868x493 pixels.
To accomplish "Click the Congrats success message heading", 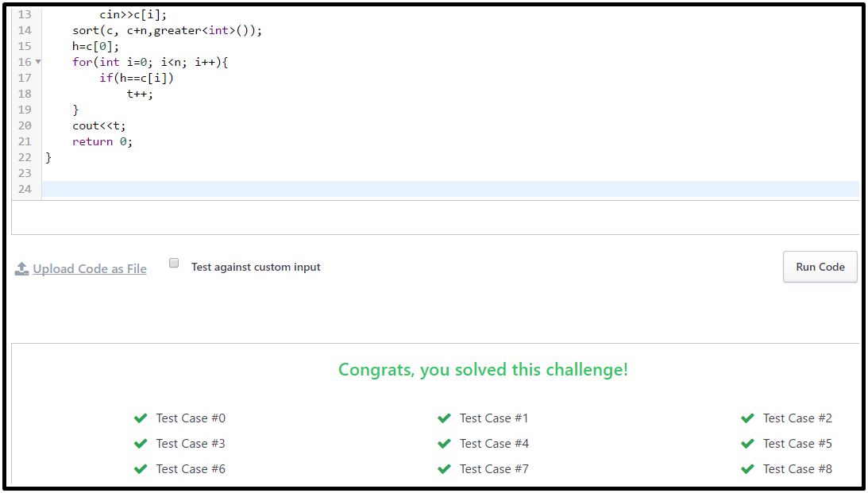I will tap(483, 370).
